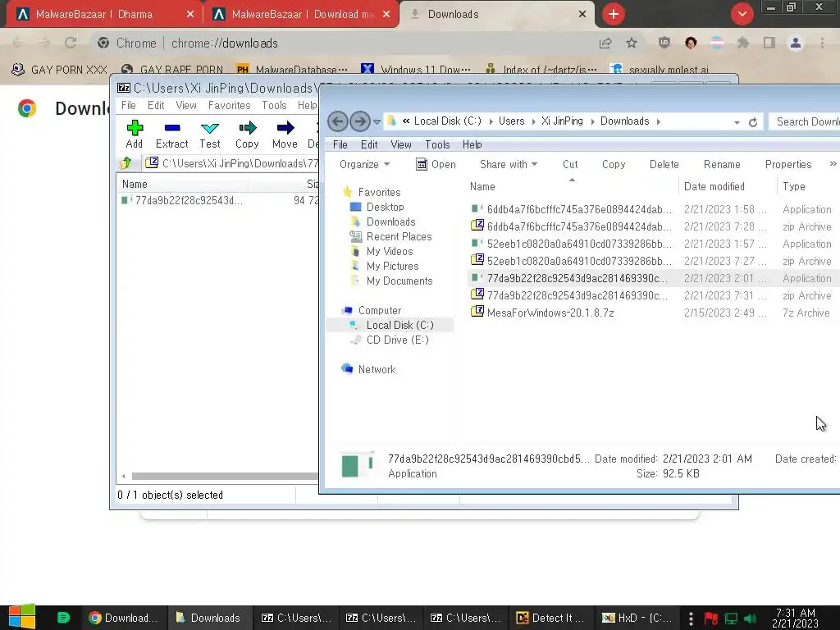Open a new Chrome tab
Image resolution: width=840 pixels, height=630 pixels.
[614, 15]
